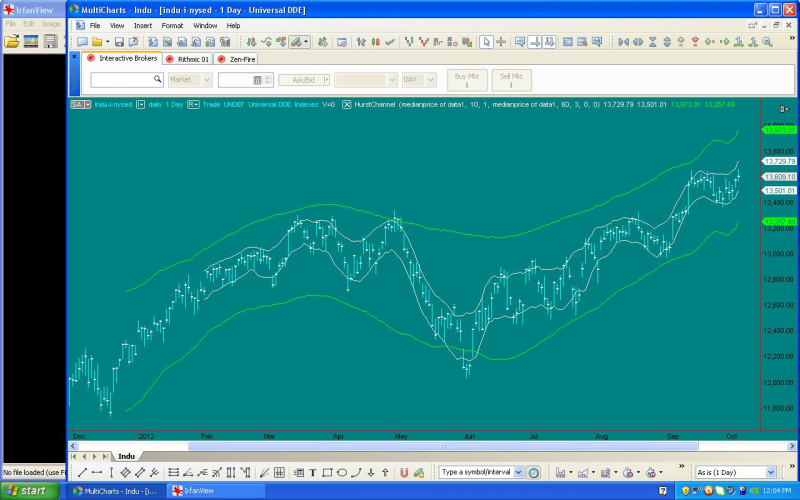Click the open folder icon in MultiCharts toolbar
Viewport: 800px width, 500px height.
96,42
